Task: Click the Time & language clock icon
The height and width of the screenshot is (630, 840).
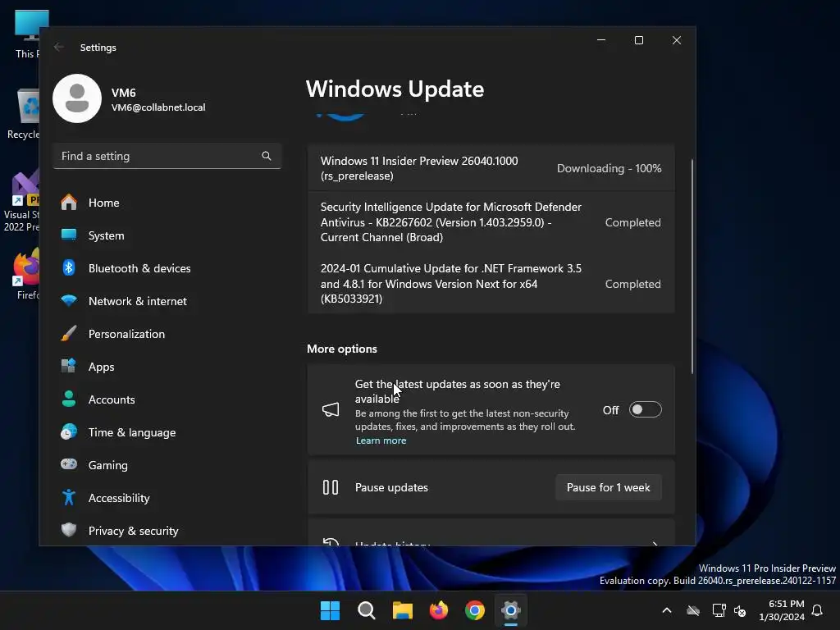Action: [69, 431]
